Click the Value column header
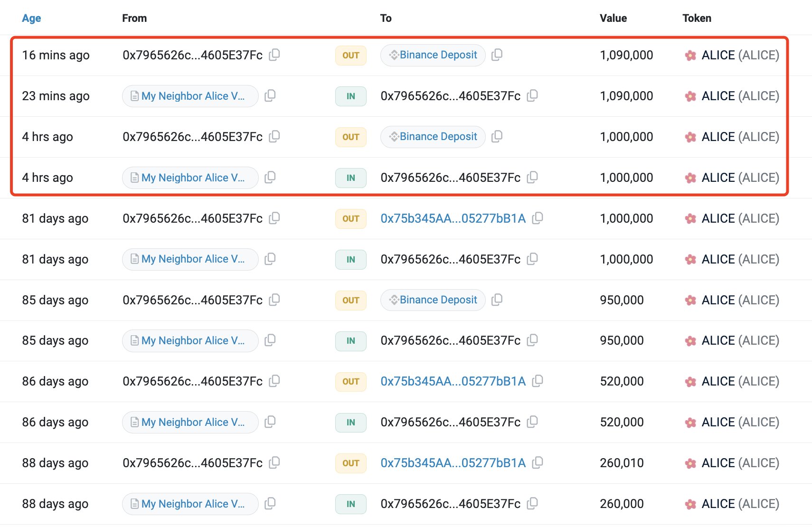 point(613,18)
